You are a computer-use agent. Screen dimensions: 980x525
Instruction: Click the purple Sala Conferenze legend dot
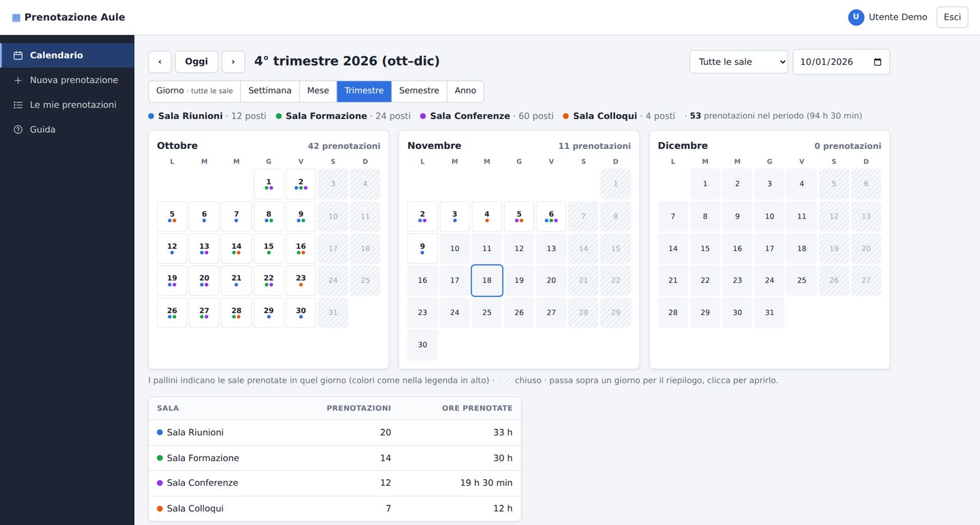423,116
